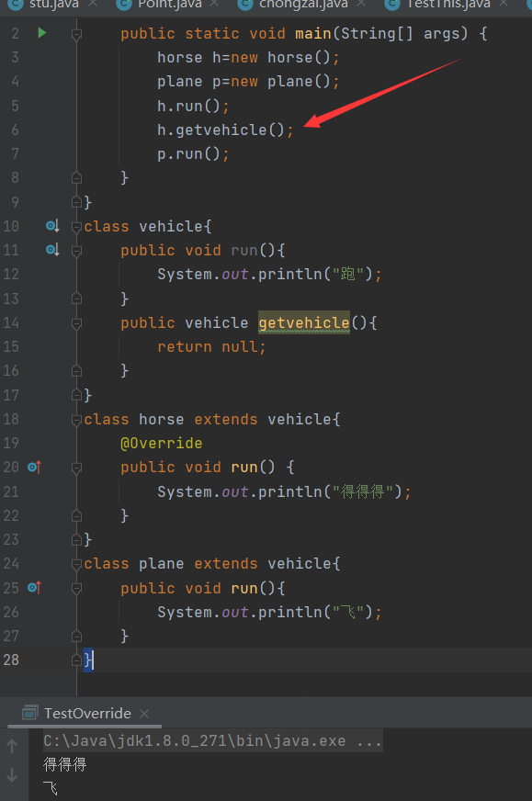Click up arrow in run console
Image resolution: width=532 pixels, height=801 pixels.
point(12,746)
